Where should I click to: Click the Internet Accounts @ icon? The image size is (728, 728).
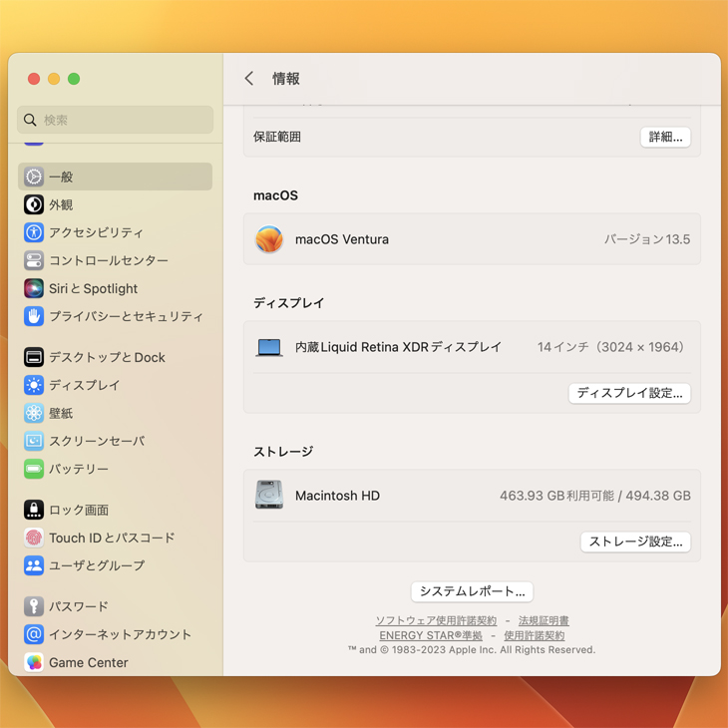coord(34,633)
